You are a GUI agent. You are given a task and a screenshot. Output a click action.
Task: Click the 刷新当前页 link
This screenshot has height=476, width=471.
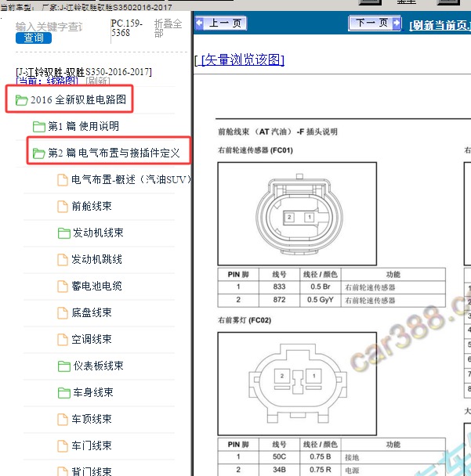coord(440,26)
